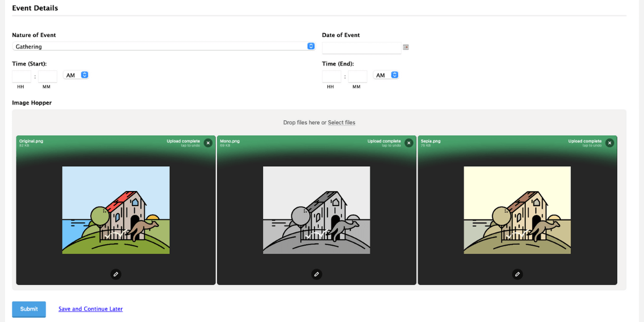Edit the Mono.png image with pencil icon
Screen dimensions: 644x322
(317, 274)
